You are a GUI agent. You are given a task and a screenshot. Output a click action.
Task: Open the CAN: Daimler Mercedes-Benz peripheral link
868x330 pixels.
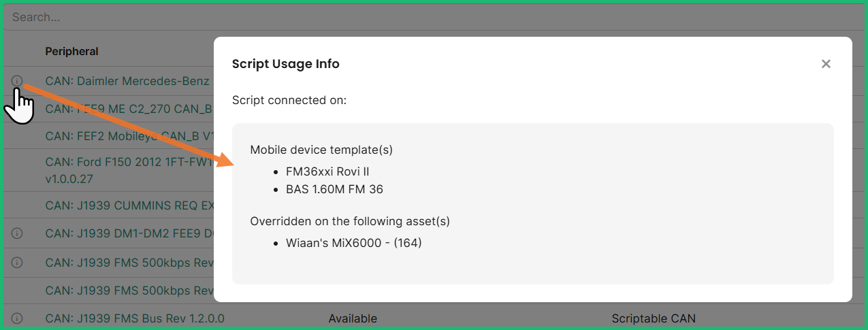pyautogui.click(x=127, y=81)
